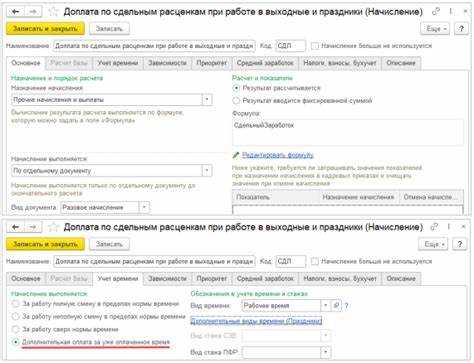Expand 'Вид стажа СЗВ' dropdown arrow
Screen dimensions: 474x363
[326, 336]
